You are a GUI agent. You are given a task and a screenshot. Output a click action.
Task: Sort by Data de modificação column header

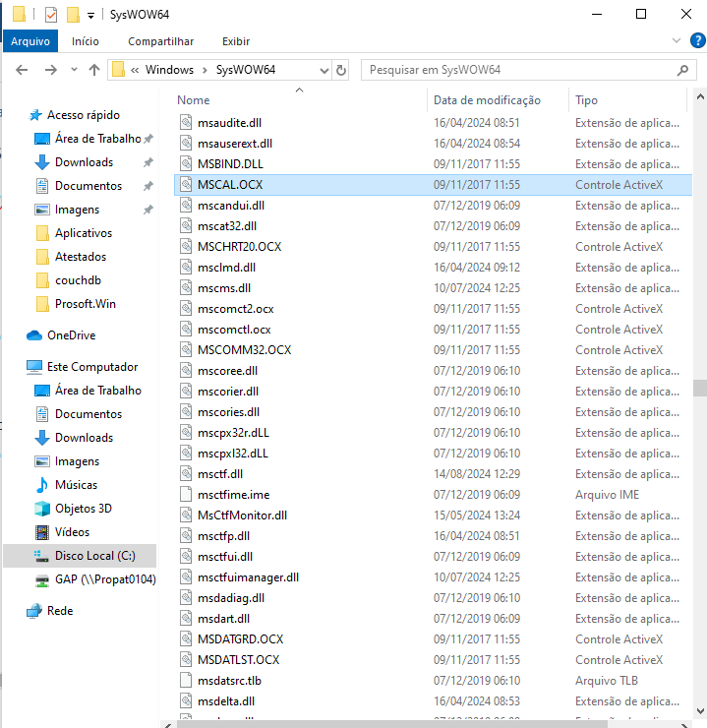tap(487, 100)
